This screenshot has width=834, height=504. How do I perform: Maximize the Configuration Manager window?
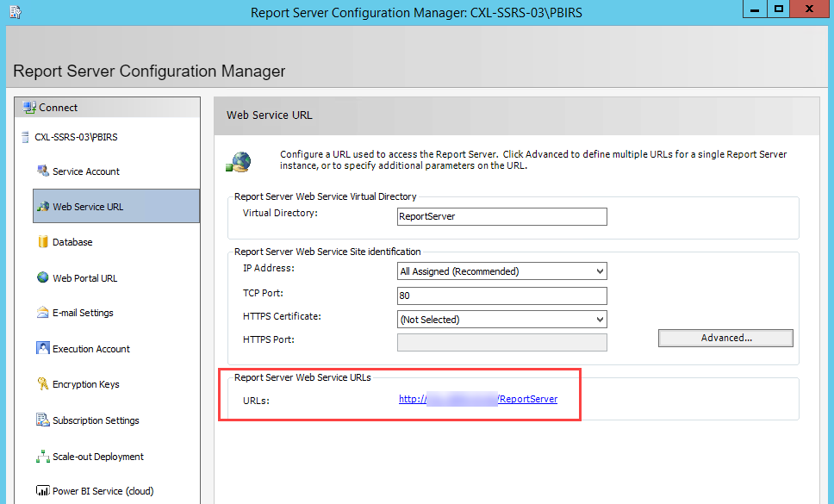(778, 9)
